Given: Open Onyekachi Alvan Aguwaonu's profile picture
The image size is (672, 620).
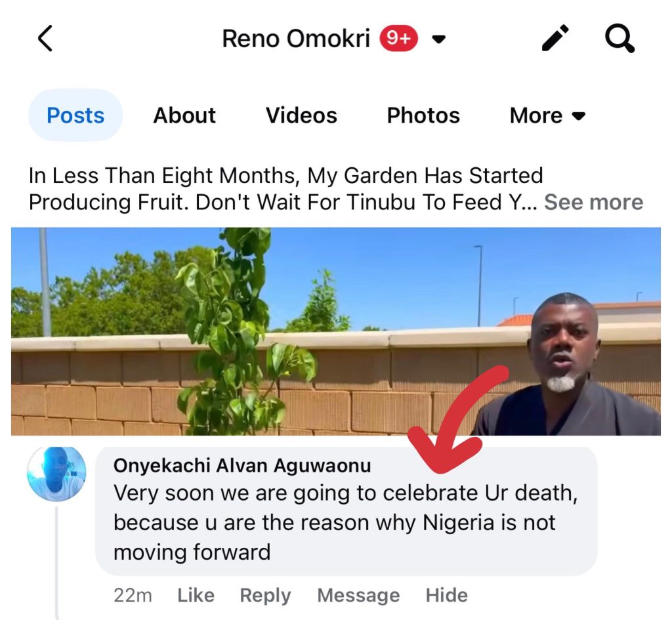Looking at the screenshot, I should click(x=56, y=473).
